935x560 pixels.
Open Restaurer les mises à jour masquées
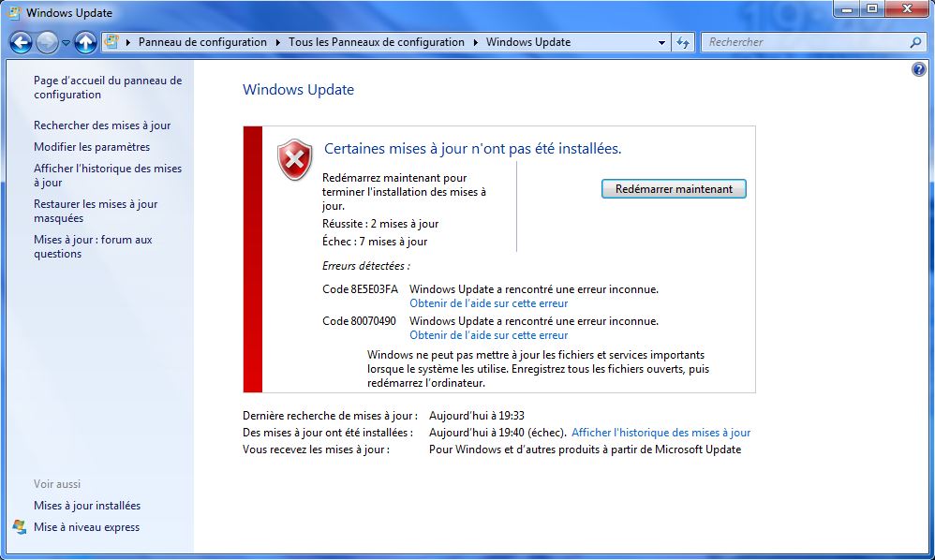[96, 211]
